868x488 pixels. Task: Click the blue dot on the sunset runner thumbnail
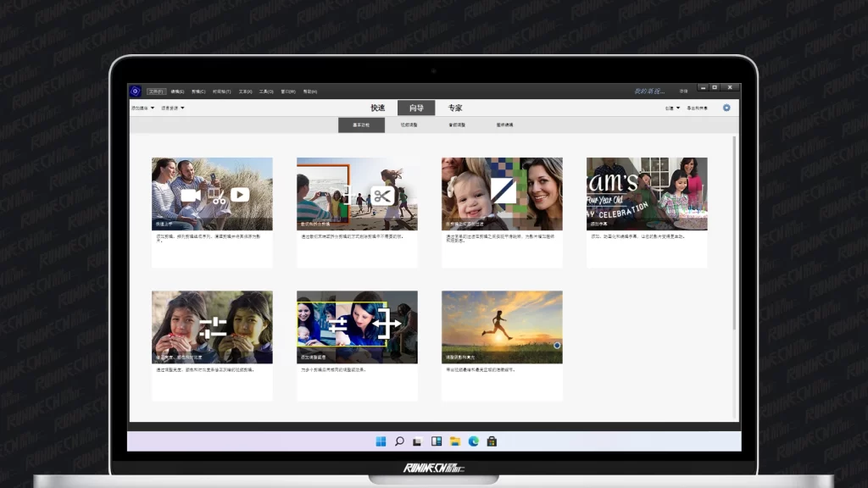click(557, 346)
